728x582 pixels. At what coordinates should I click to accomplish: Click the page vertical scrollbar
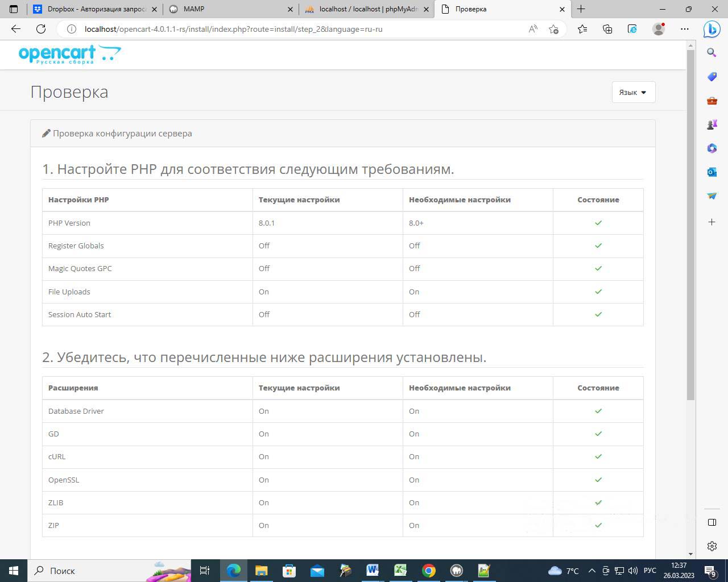coord(690,227)
